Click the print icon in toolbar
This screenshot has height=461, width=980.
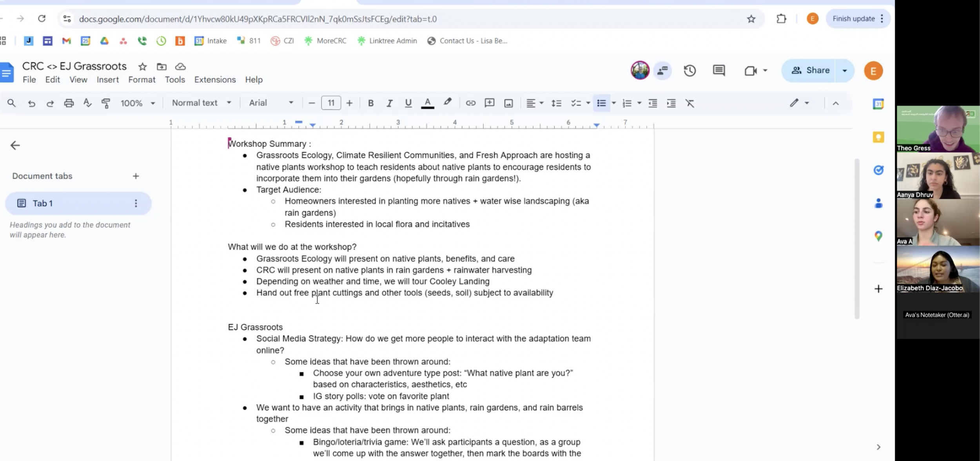click(x=69, y=103)
